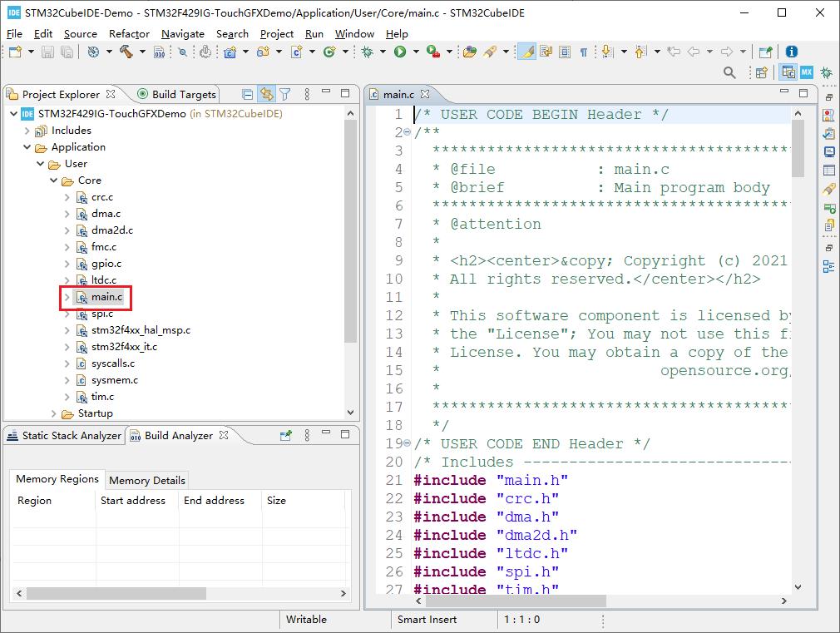The image size is (840, 633).
Task: Click the blue Information Center icon
Action: coord(791,52)
